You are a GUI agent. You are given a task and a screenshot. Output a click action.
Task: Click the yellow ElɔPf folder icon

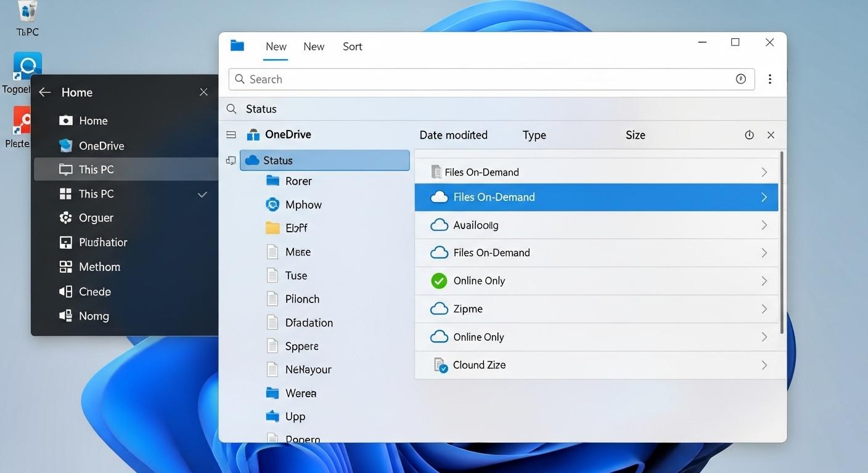(x=272, y=227)
